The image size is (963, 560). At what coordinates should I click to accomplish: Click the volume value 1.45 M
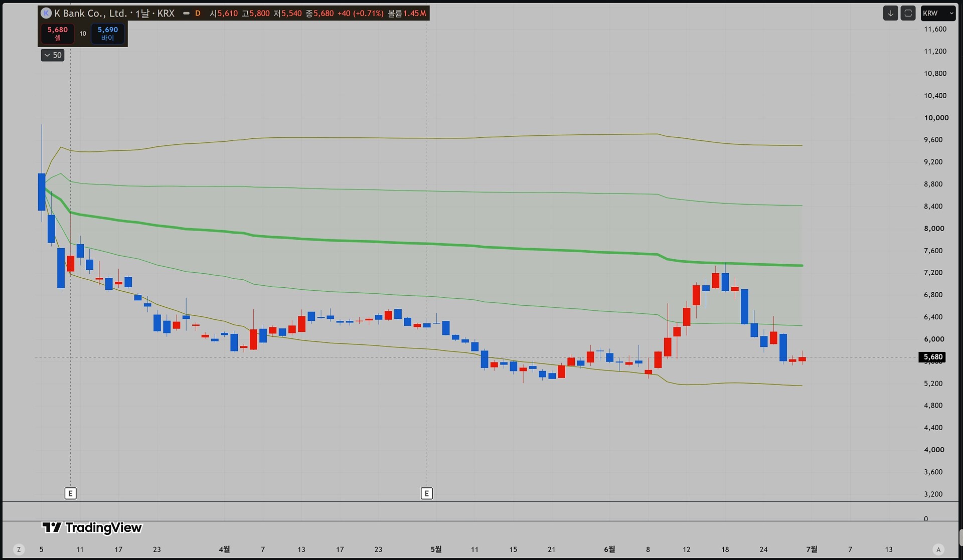[x=415, y=14]
